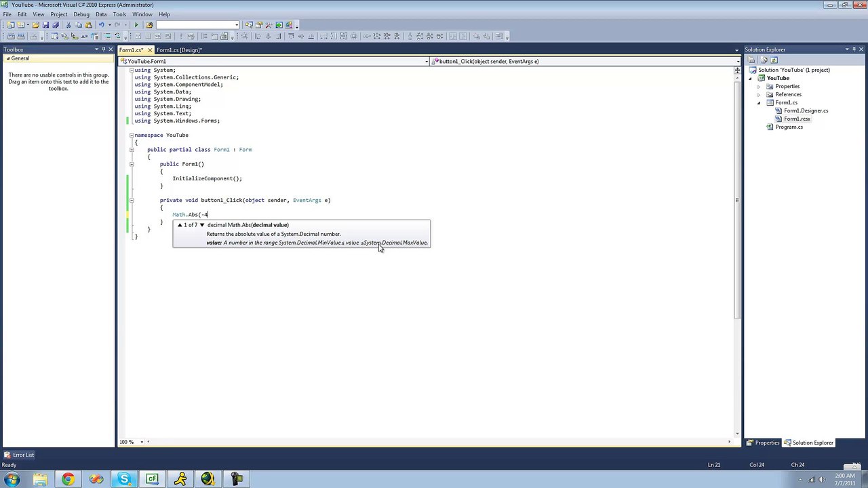Open Program.cs in Solution Explorer
The width and height of the screenshot is (868, 488).
click(x=789, y=127)
